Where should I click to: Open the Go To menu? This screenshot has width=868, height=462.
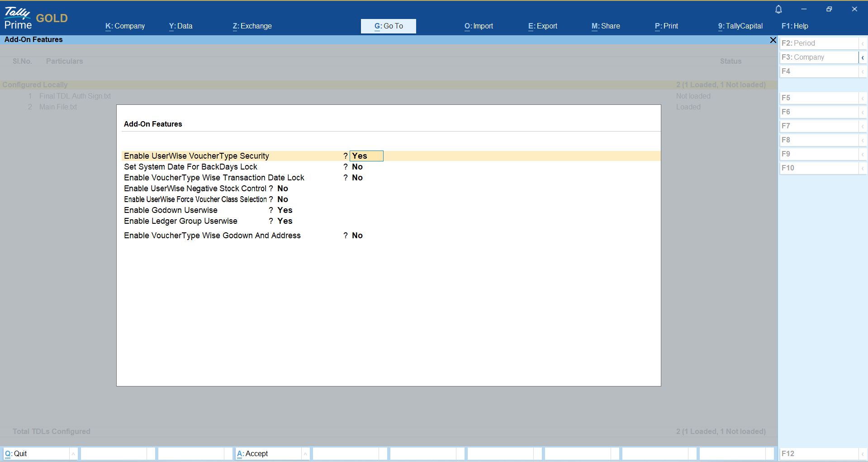click(388, 26)
